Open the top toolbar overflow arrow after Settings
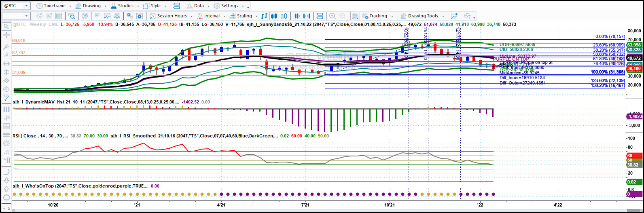644x213 pixels. point(248,7)
